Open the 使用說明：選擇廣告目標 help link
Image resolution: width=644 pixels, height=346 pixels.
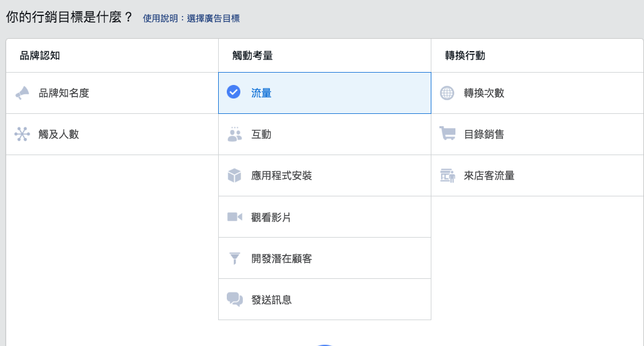click(191, 18)
